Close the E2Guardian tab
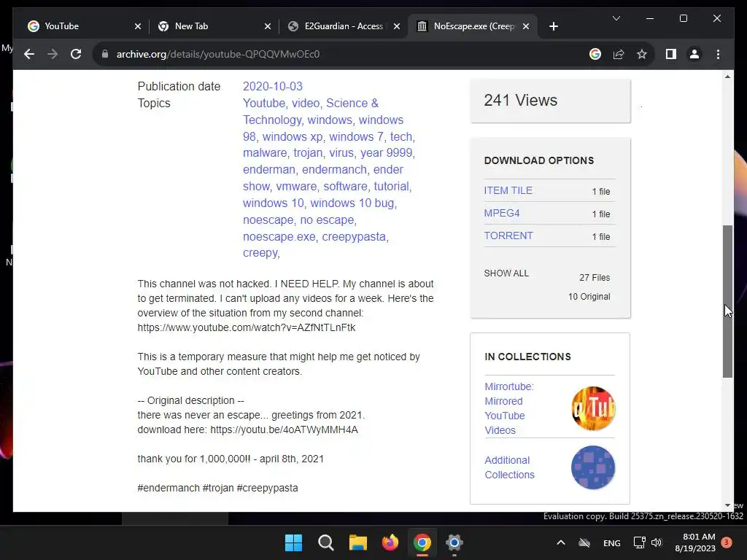This screenshot has width=747, height=560. 396,26
